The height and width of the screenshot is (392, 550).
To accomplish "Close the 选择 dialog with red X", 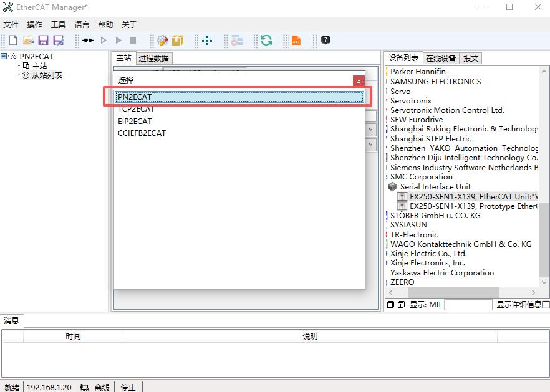I will point(359,80).
